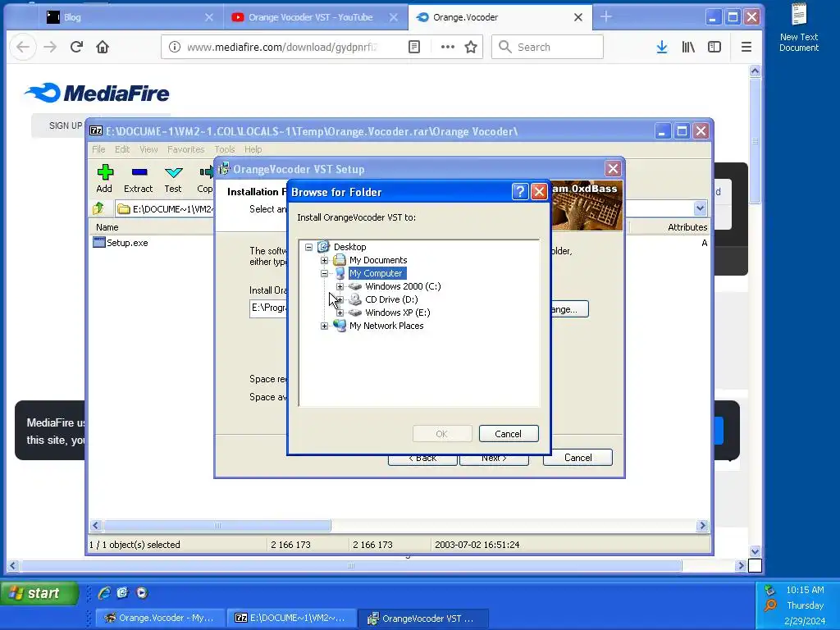
Task: Open the Firefox hamburger menu
Action: [746, 47]
